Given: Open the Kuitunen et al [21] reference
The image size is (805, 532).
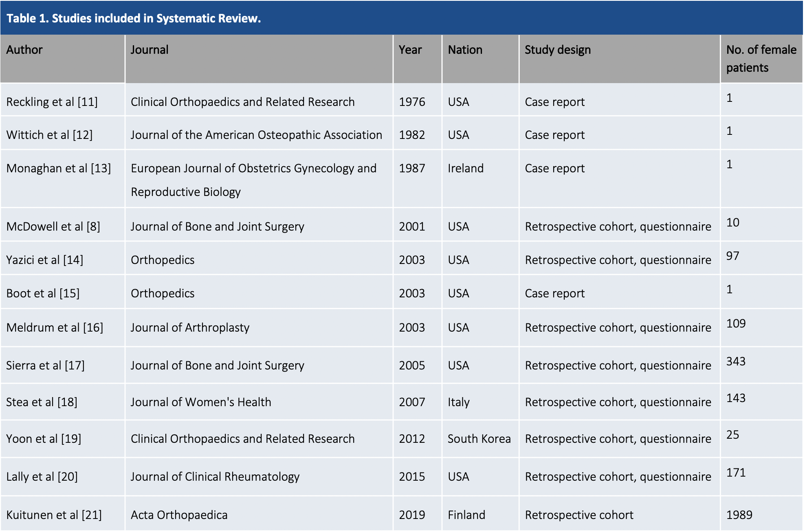Looking at the screenshot, I should tap(54, 515).
